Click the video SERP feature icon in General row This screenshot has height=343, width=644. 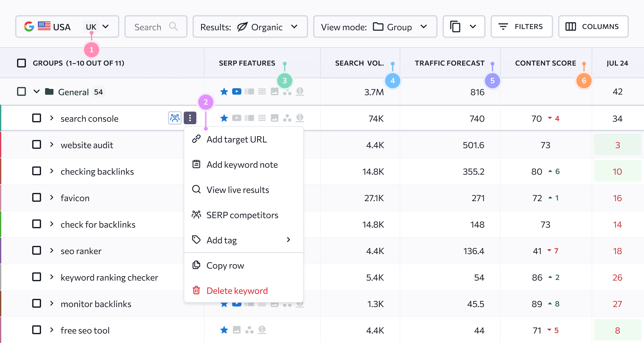(236, 92)
